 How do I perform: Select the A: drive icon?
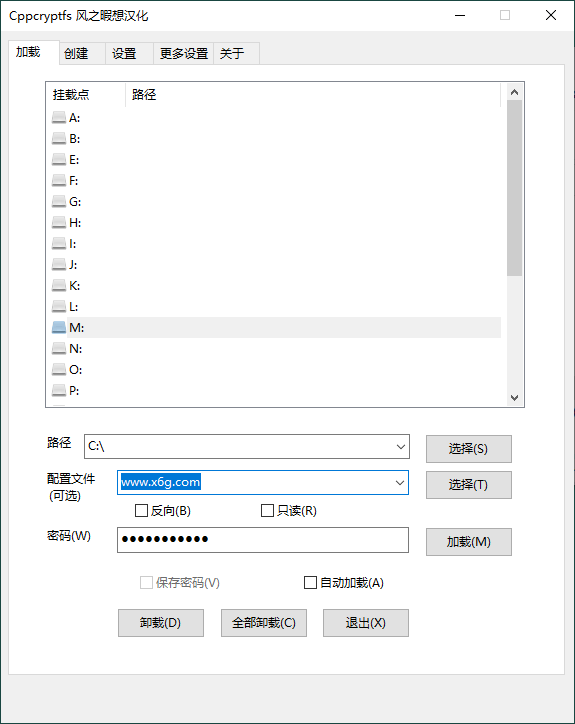59,118
